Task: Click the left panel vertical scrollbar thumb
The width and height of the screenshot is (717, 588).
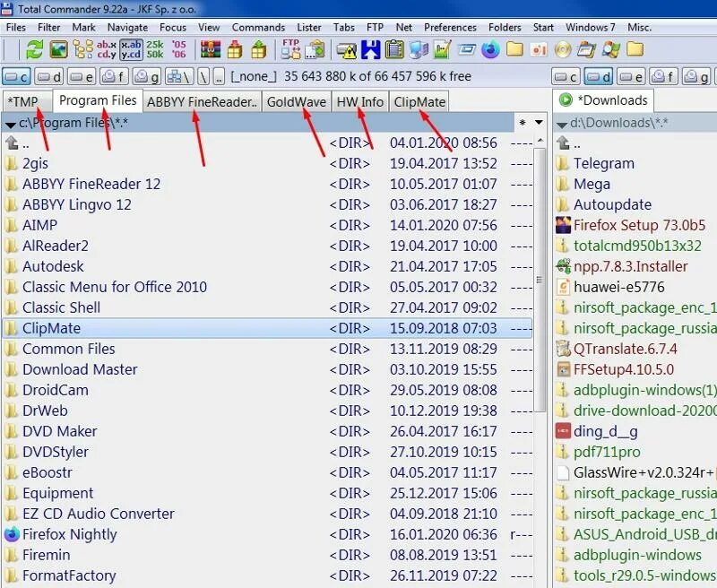Action: coord(540,280)
